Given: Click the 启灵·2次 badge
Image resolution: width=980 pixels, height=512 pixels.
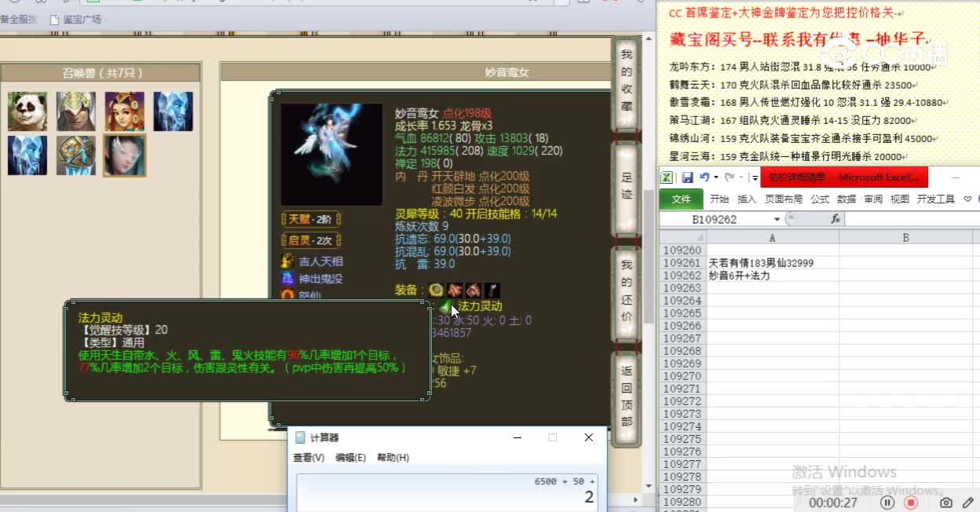Looking at the screenshot, I should pyautogui.click(x=310, y=240).
